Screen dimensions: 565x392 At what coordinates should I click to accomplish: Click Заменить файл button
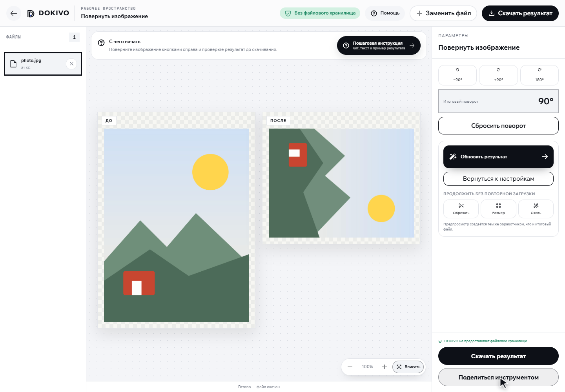[x=443, y=13]
